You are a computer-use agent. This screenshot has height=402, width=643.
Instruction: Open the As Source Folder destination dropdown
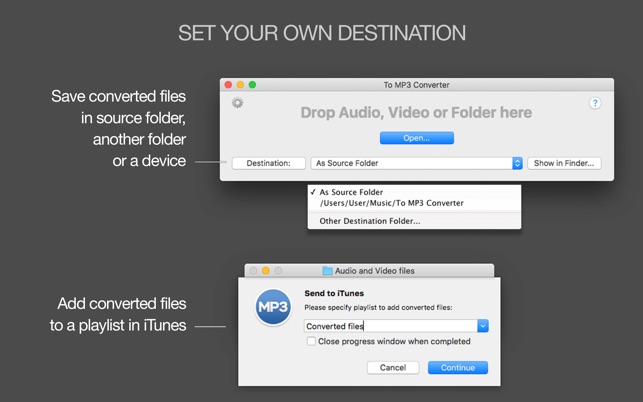click(417, 163)
